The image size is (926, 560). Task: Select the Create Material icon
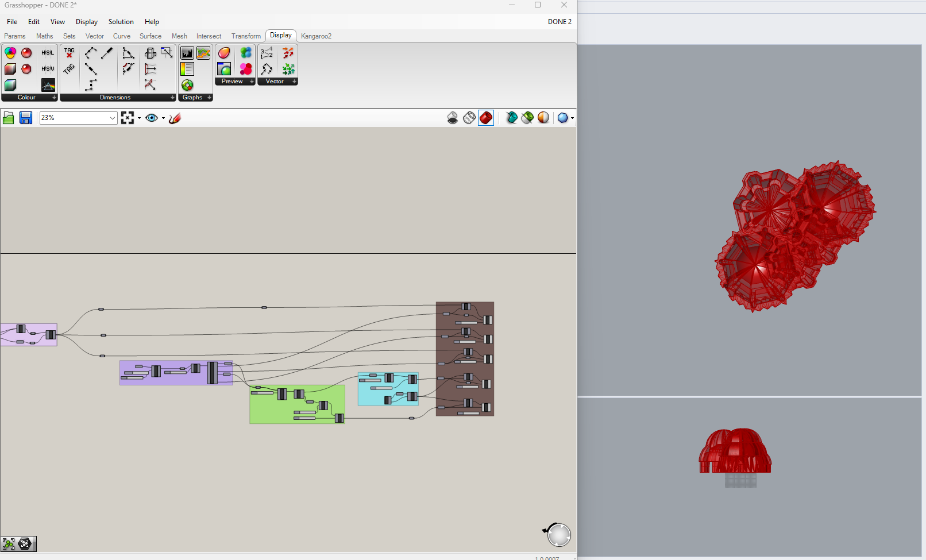pos(224,53)
